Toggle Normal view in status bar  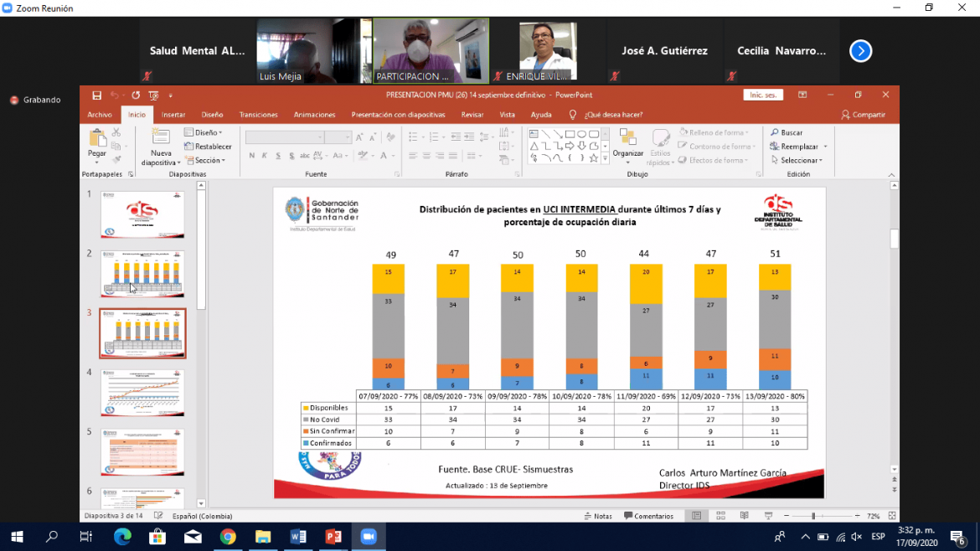click(696, 516)
